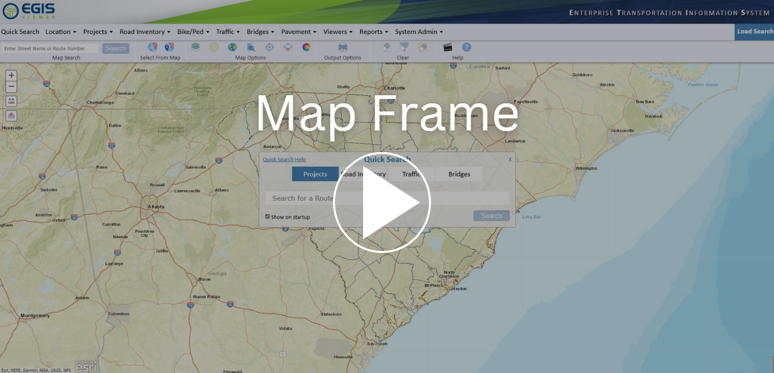This screenshot has width=774, height=373.
Task: Open Quick Search in the menu bar
Action: point(20,32)
